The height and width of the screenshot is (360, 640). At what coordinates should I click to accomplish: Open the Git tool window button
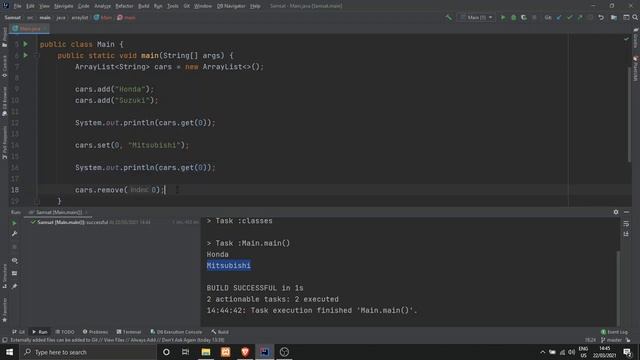(x=18, y=332)
